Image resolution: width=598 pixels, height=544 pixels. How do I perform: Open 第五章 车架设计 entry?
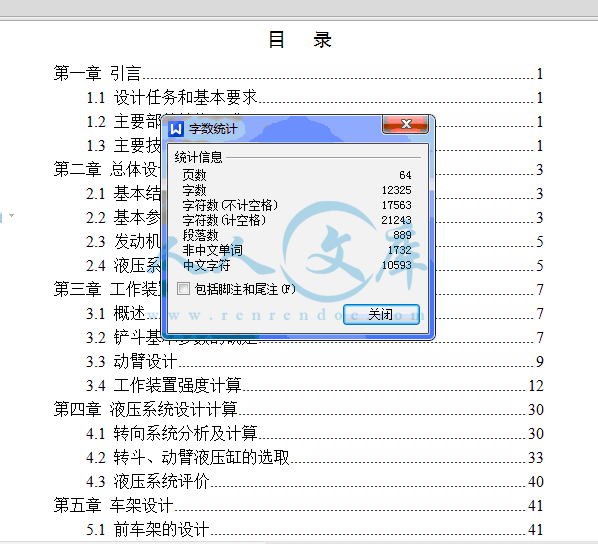coord(298,505)
